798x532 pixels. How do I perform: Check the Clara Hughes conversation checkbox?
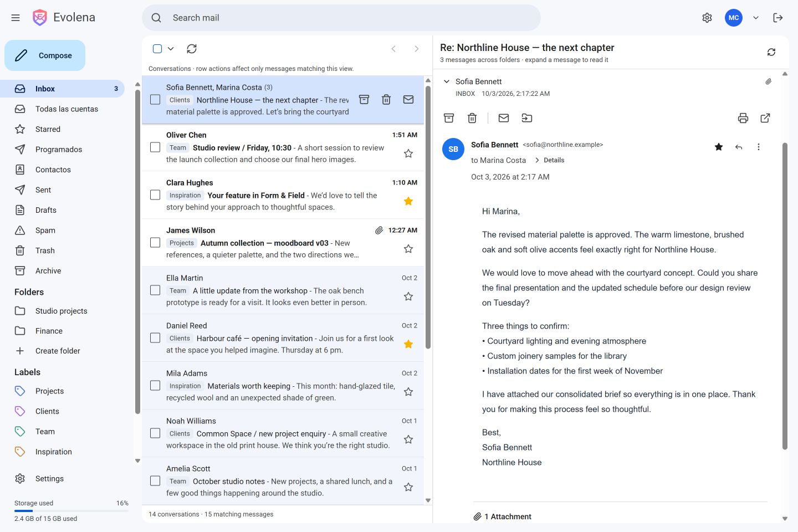tap(155, 195)
